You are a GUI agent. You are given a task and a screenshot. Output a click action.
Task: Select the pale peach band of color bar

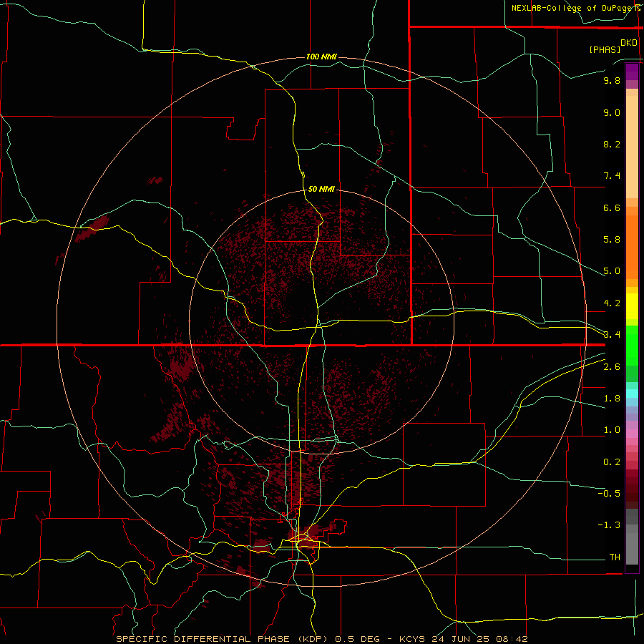click(632, 147)
